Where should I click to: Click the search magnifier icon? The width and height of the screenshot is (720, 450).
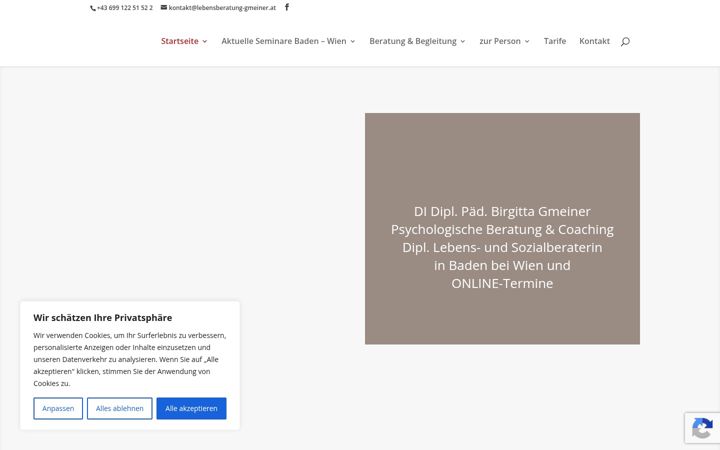pyautogui.click(x=625, y=42)
